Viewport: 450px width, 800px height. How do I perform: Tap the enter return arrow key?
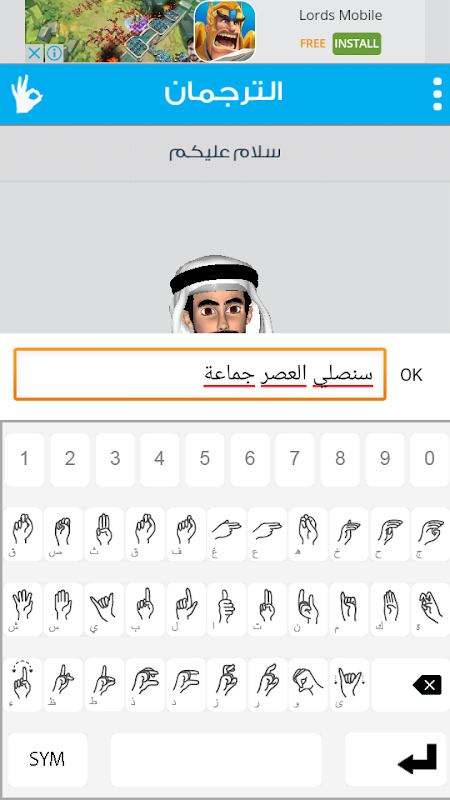point(396,759)
